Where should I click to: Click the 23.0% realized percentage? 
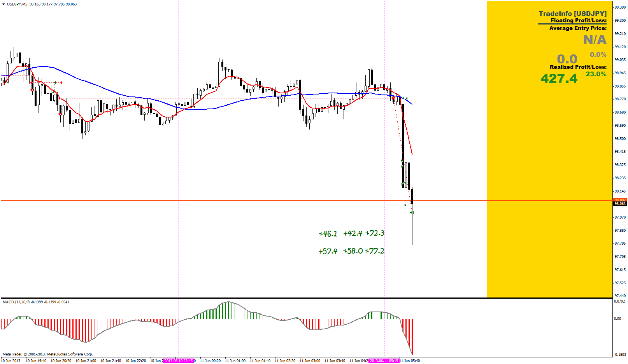tap(596, 74)
